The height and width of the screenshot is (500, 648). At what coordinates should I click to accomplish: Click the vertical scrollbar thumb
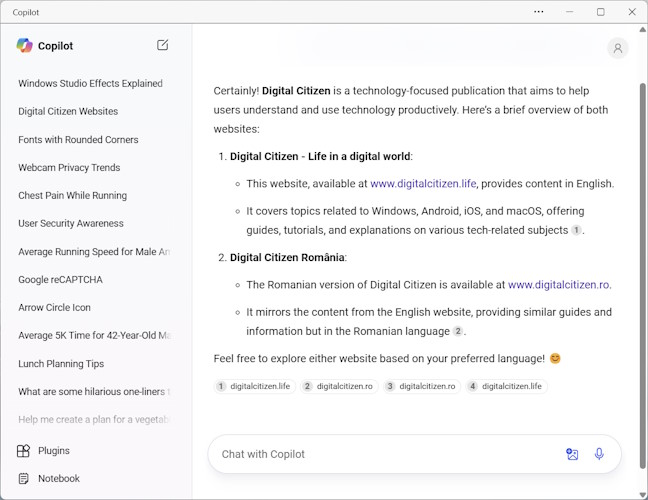pyautogui.click(x=643, y=276)
